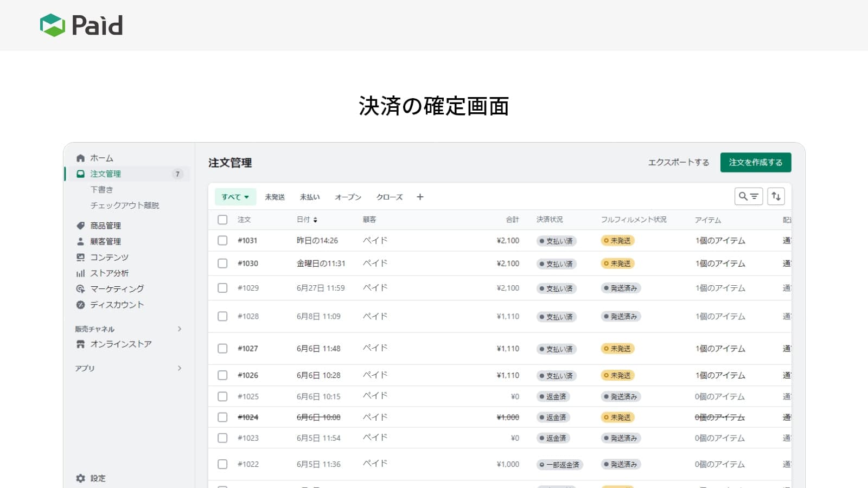Click the エクスポートする link
Viewport: 868px width, 488px height.
(678, 162)
